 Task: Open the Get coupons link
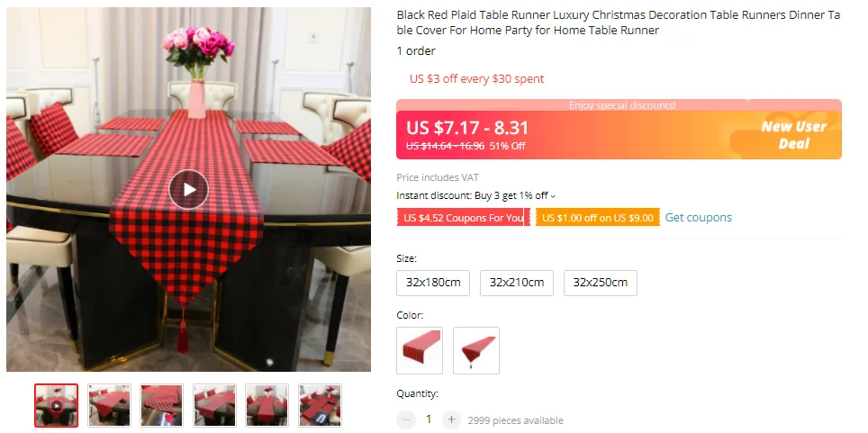698,217
